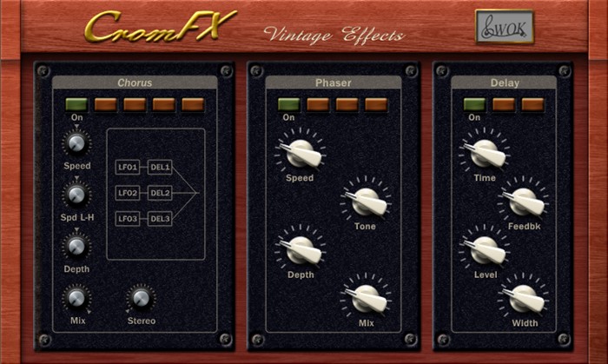
Task: Click the DEL3 block
Action: (x=161, y=219)
